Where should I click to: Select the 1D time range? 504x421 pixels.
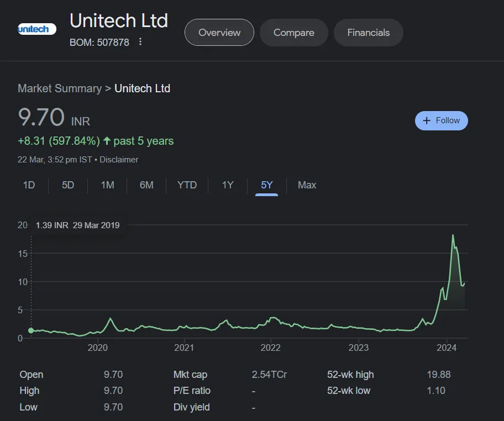[29, 185]
